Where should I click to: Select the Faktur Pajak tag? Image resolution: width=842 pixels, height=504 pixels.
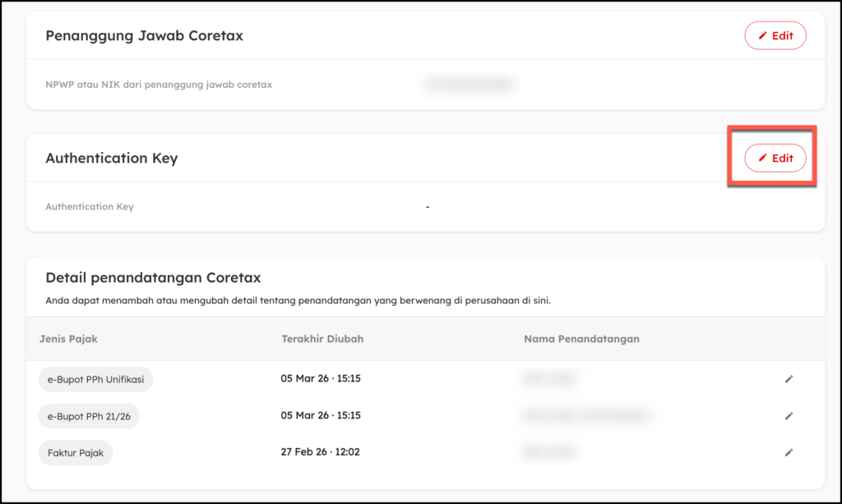tap(76, 452)
